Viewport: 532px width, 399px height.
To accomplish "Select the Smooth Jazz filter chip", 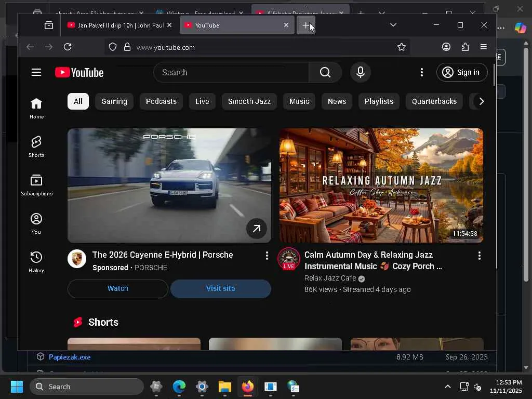I will [249, 101].
